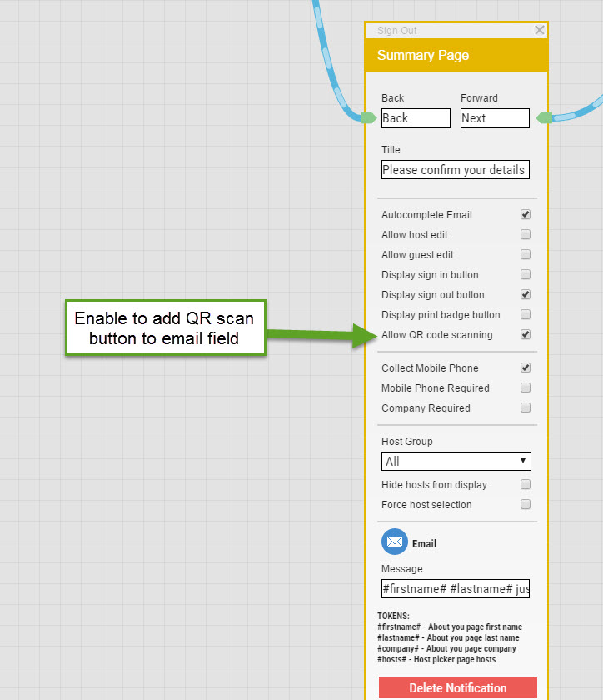Click the Forward button label input
This screenshot has width=603, height=700.
[495, 118]
